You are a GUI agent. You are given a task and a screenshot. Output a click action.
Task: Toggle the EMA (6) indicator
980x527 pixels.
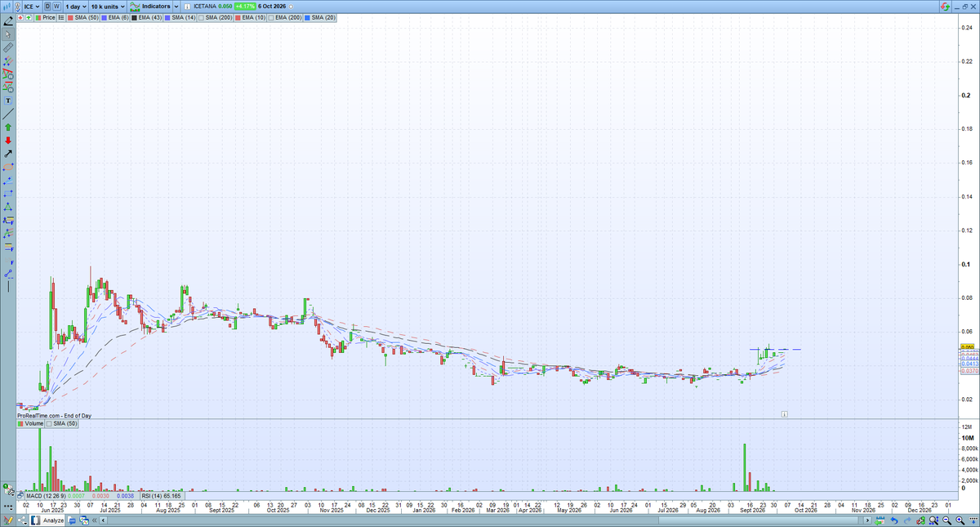click(x=114, y=17)
